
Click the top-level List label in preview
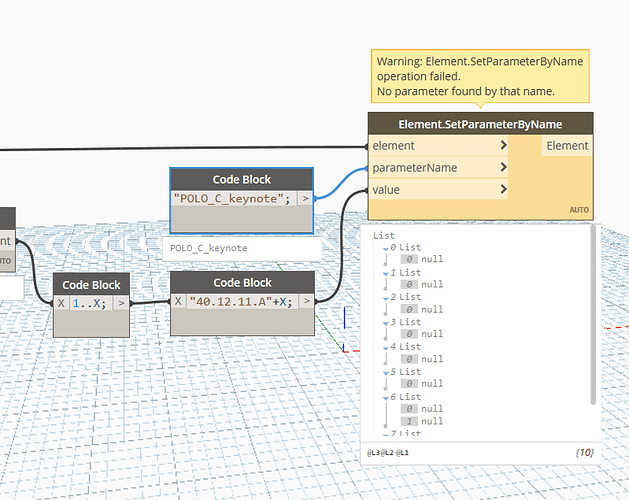(x=384, y=236)
